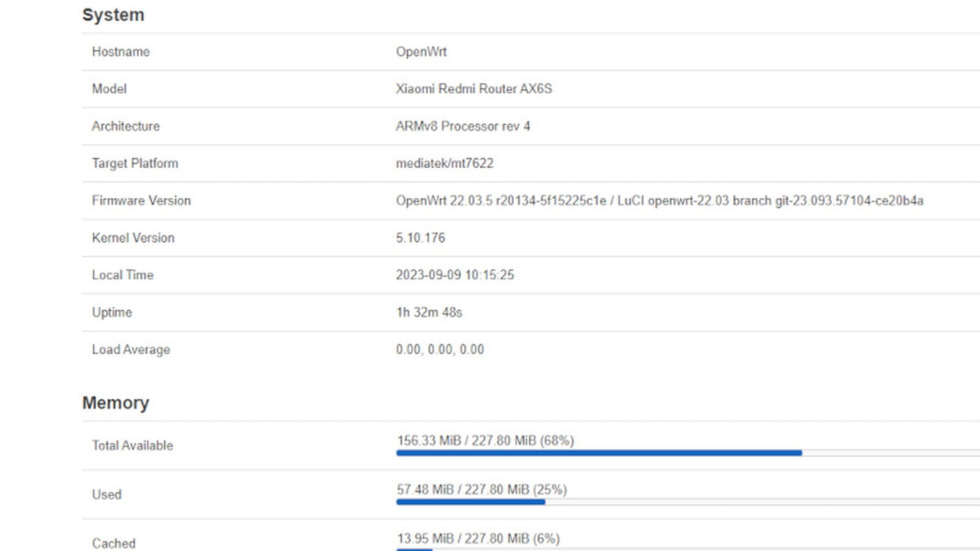980x551 pixels.
Task: Select the mediatek/mt7622 value
Action: click(x=445, y=163)
